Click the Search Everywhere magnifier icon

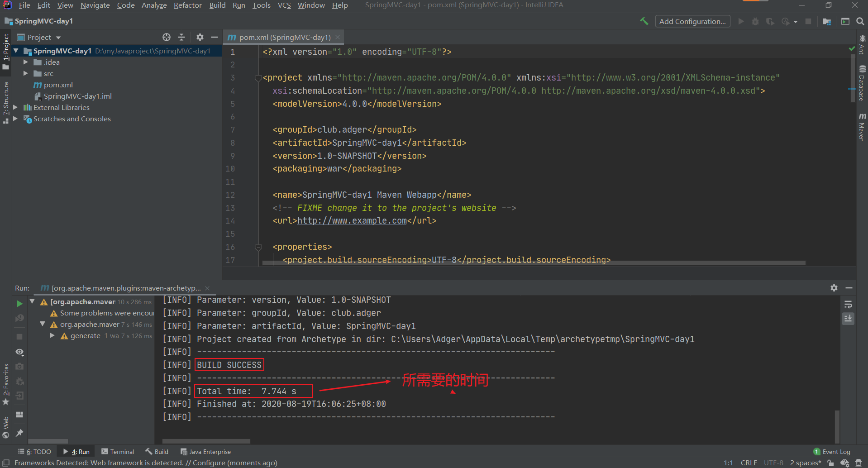(860, 21)
